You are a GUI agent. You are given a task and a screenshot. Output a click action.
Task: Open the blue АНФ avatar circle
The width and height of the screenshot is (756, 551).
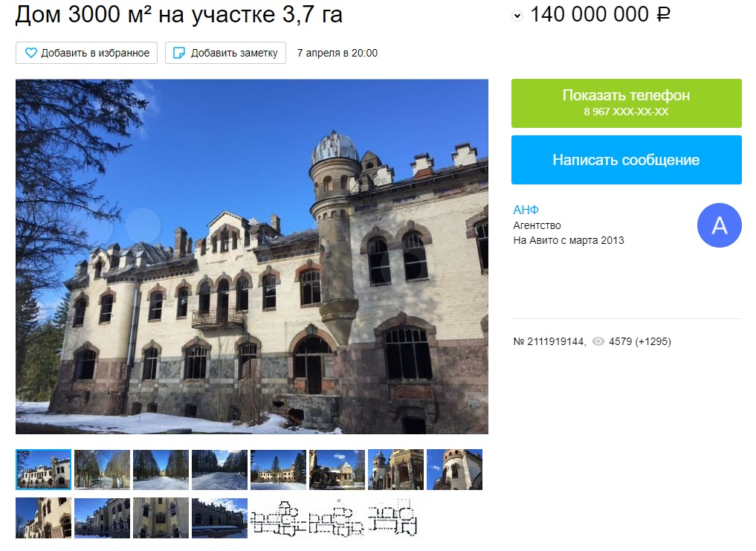point(719,225)
